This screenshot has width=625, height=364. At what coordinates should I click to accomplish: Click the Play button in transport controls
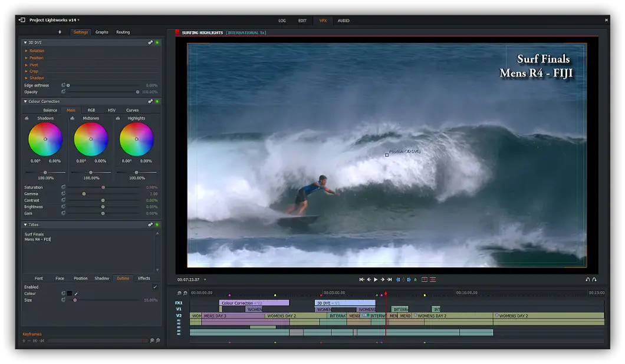click(376, 280)
